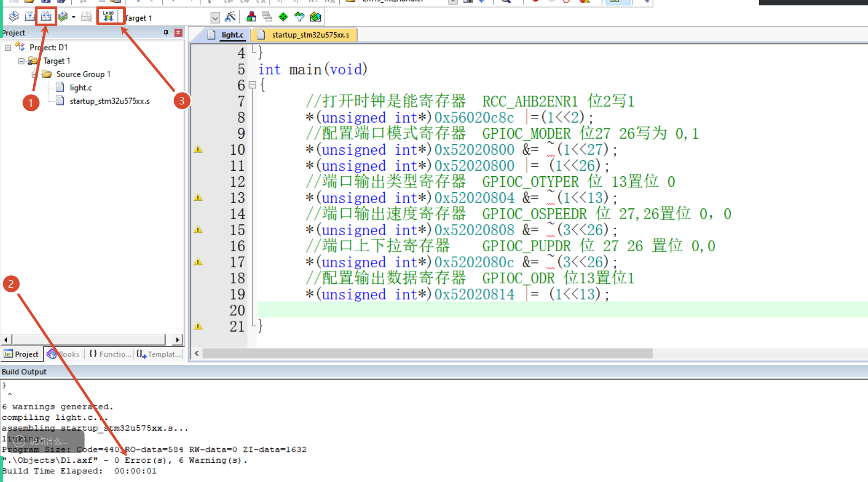This screenshot has height=482, width=868.
Task: Click the 'Build Time Elapsed' output line
Action: tap(79, 471)
